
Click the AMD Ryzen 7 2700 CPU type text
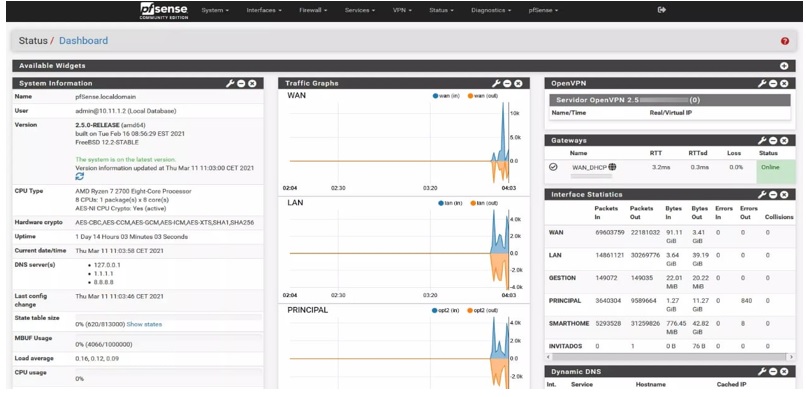click(x=134, y=191)
